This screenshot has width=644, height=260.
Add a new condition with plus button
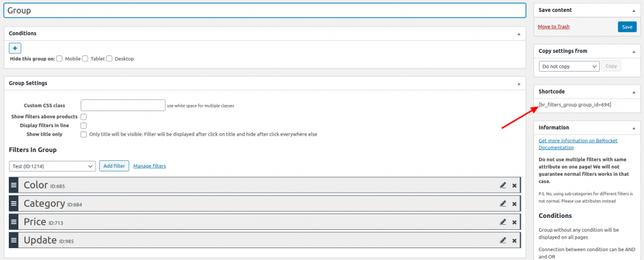click(15, 48)
